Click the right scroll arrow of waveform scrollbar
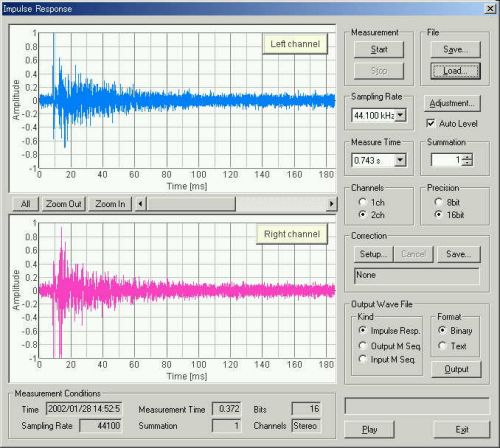Viewport: 500px width, 448px height. [331, 204]
